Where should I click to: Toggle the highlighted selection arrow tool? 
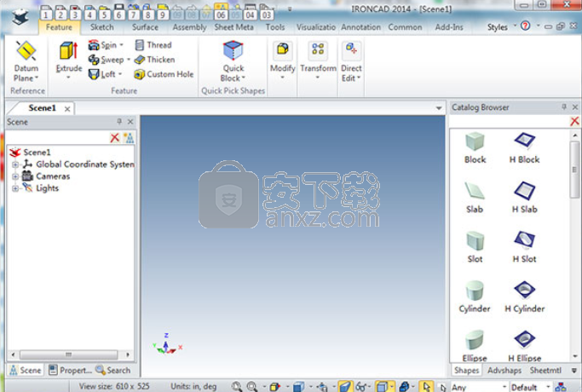point(426,386)
